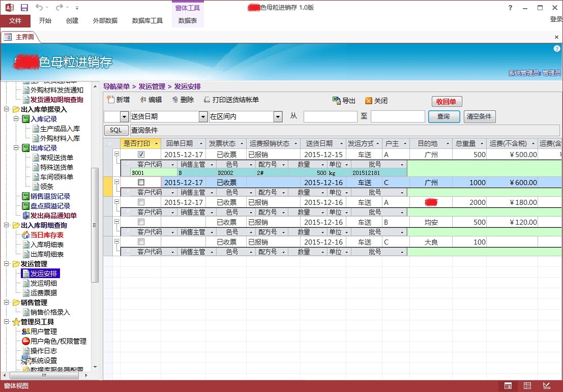Open quick access toolbar customize arrow

(x=77, y=8)
